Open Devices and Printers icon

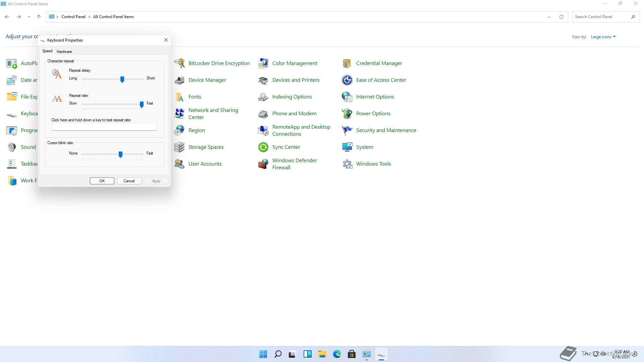tap(263, 80)
